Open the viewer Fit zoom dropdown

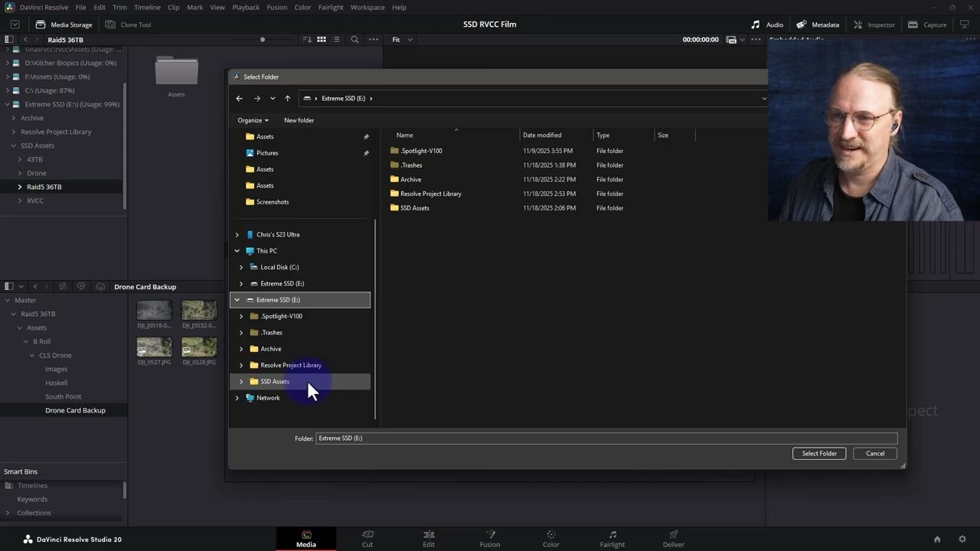click(402, 39)
